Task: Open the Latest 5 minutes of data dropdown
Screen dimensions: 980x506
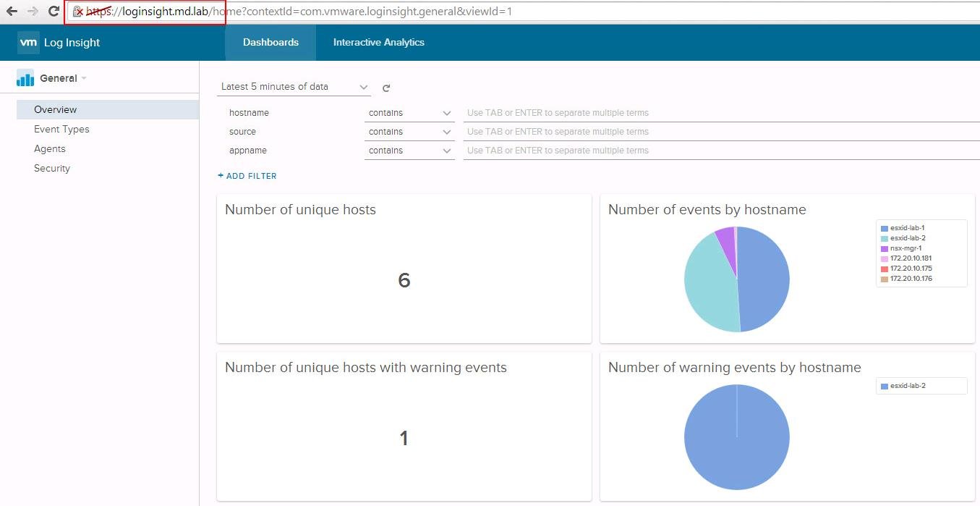Action: (x=294, y=87)
